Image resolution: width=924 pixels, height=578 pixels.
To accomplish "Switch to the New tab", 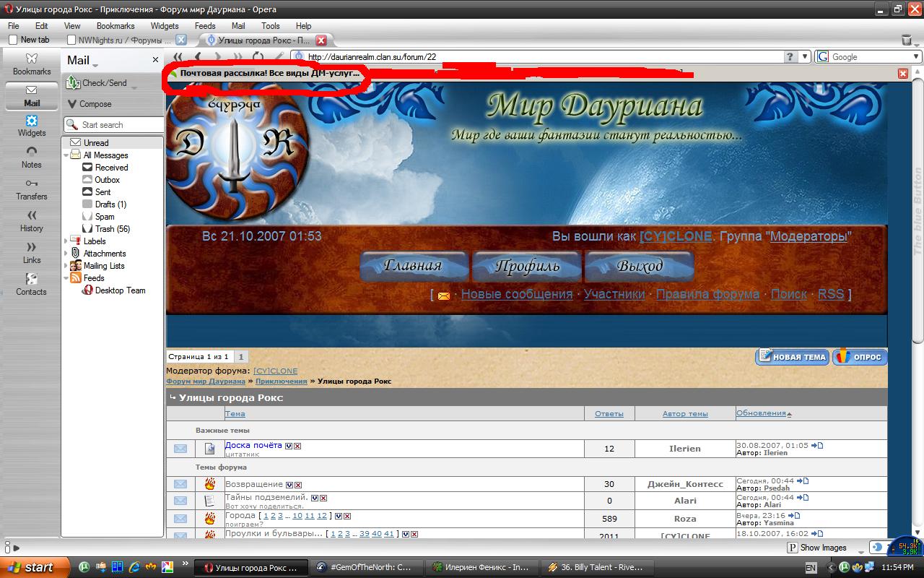I will [31, 40].
